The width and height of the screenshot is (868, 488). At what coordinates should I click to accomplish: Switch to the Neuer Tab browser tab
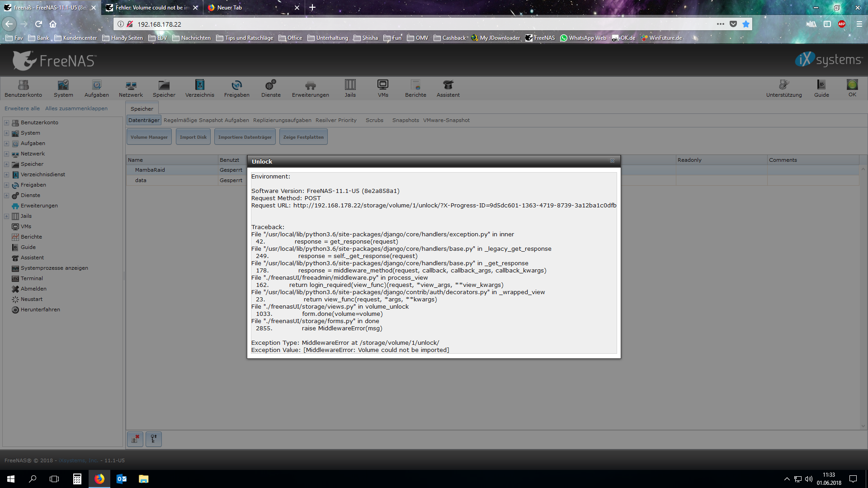(x=253, y=8)
